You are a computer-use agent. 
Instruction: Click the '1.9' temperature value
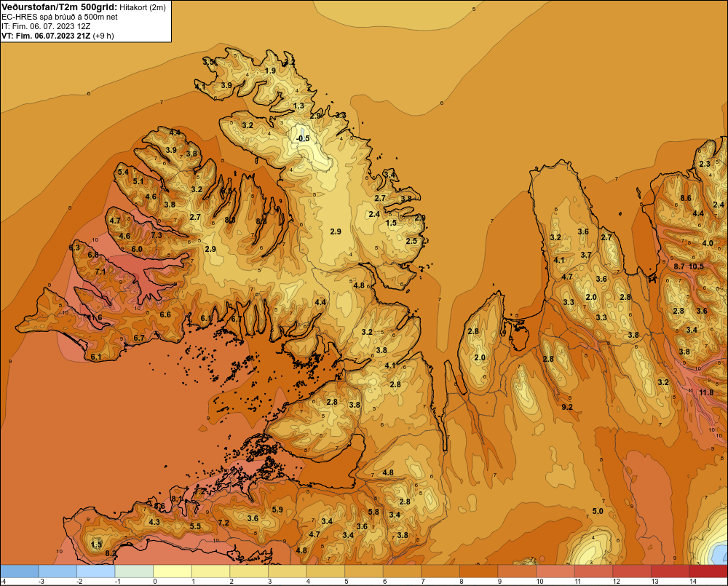click(x=270, y=71)
